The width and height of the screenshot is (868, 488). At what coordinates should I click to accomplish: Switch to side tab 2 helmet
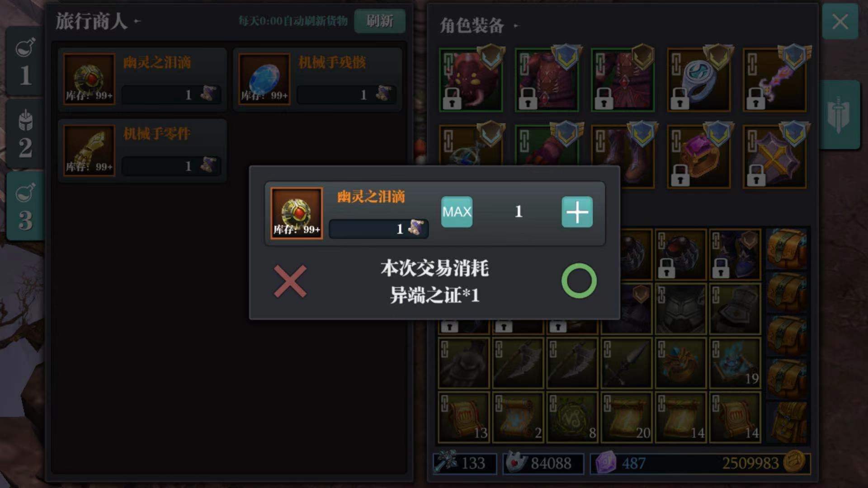[x=25, y=134]
